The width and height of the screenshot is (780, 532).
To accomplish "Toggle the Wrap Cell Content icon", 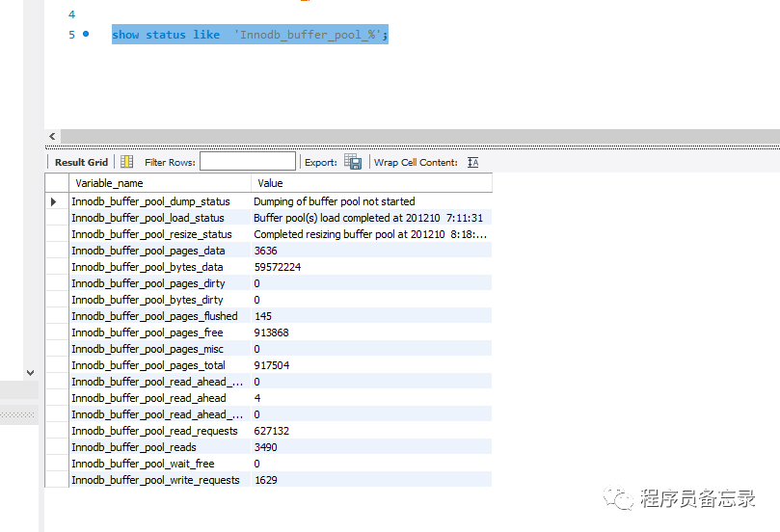I will [x=472, y=162].
